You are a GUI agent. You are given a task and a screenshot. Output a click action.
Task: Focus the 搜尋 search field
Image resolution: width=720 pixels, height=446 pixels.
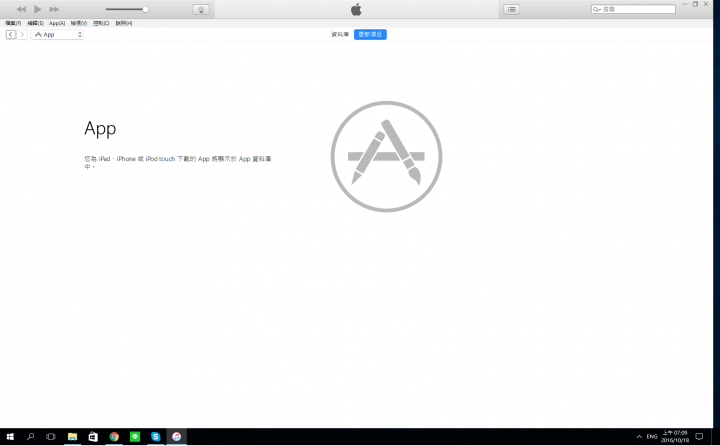click(x=633, y=9)
